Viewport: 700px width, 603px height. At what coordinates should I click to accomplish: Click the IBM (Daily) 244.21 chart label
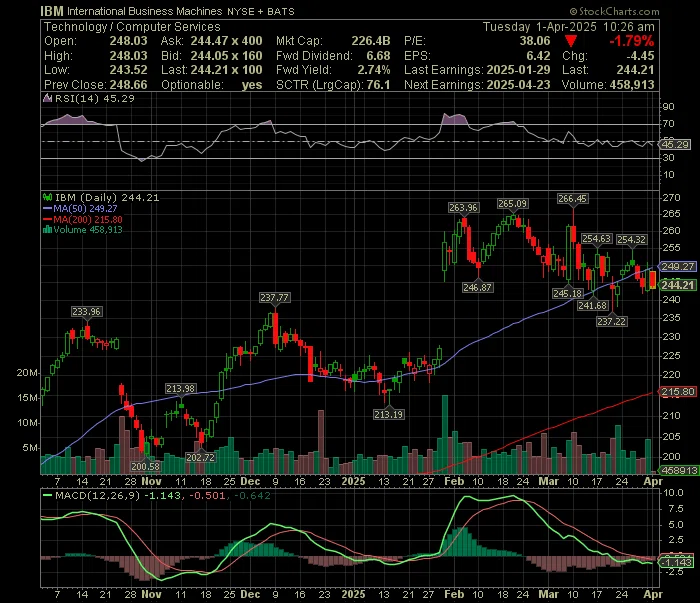coord(107,197)
